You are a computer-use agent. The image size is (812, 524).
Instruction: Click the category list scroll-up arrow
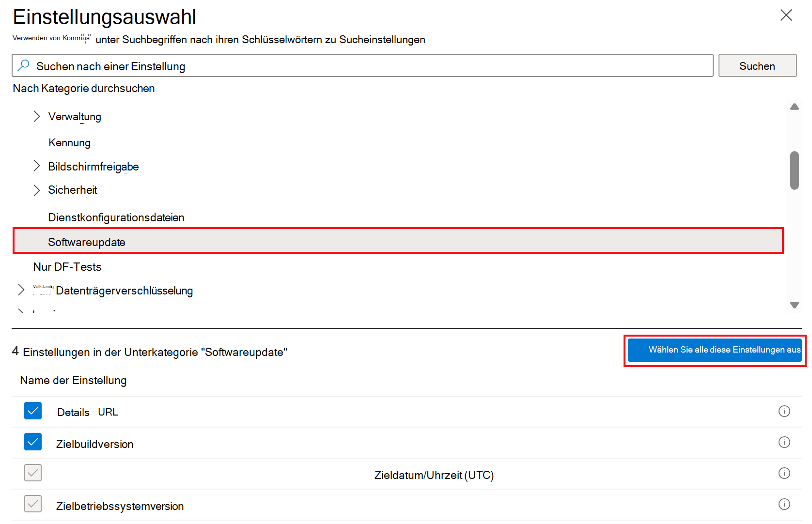click(x=795, y=107)
